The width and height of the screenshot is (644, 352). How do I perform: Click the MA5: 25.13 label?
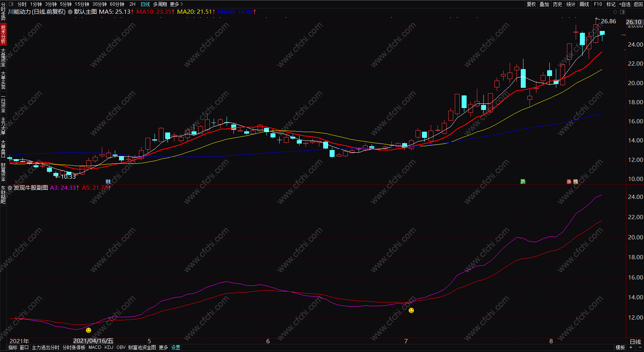(x=116, y=12)
